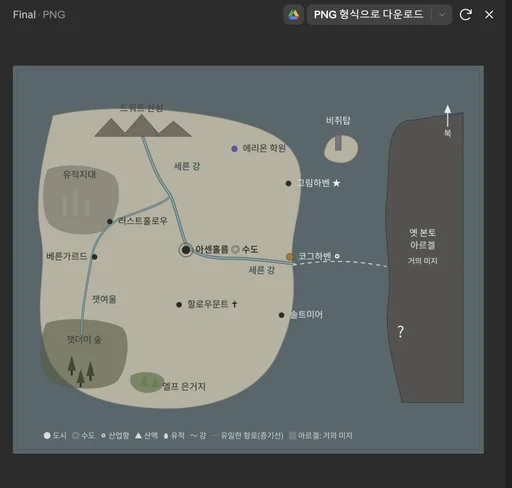Click the 아센홀름 capital city marker

(186, 250)
